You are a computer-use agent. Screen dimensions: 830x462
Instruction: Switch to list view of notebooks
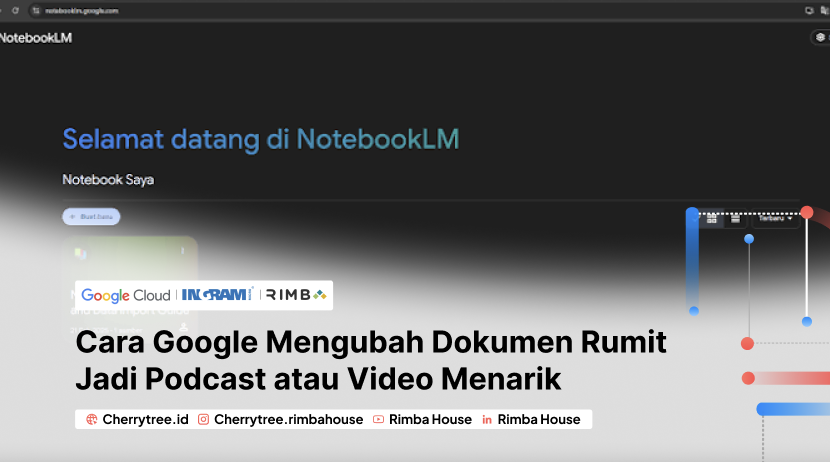pos(735,219)
